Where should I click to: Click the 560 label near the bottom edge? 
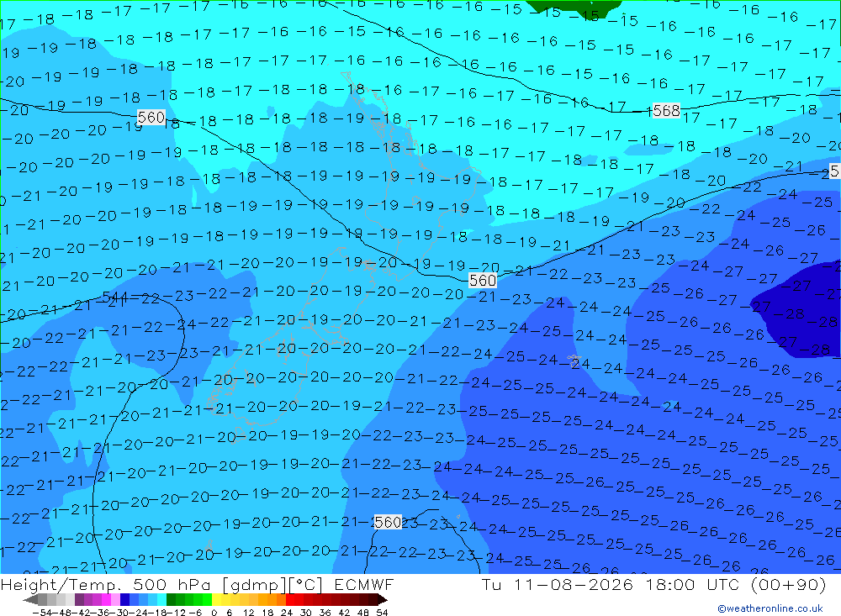click(x=388, y=522)
